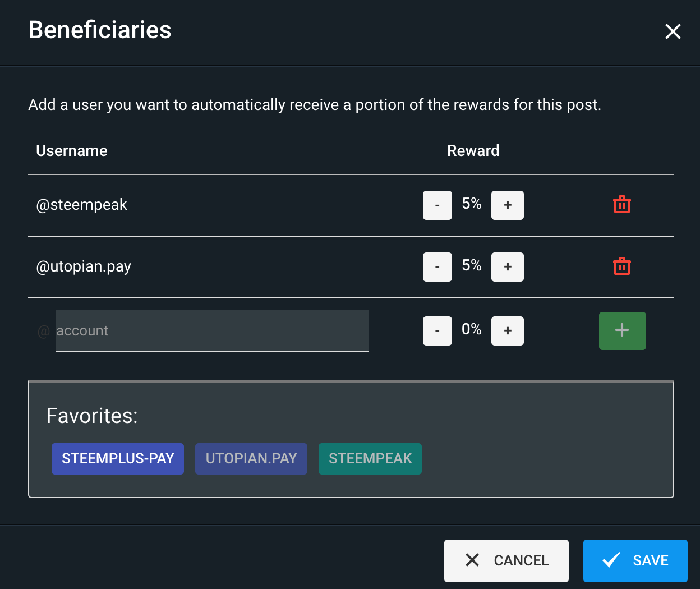
Task: Delete the @utopian.pay beneficiary
Action: click(x=622, y=266)
